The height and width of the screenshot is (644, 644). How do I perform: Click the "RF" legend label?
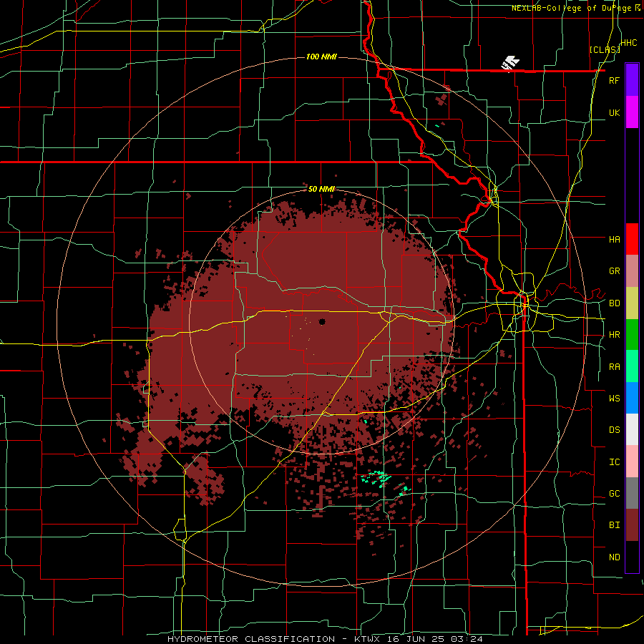pos(614,80)
